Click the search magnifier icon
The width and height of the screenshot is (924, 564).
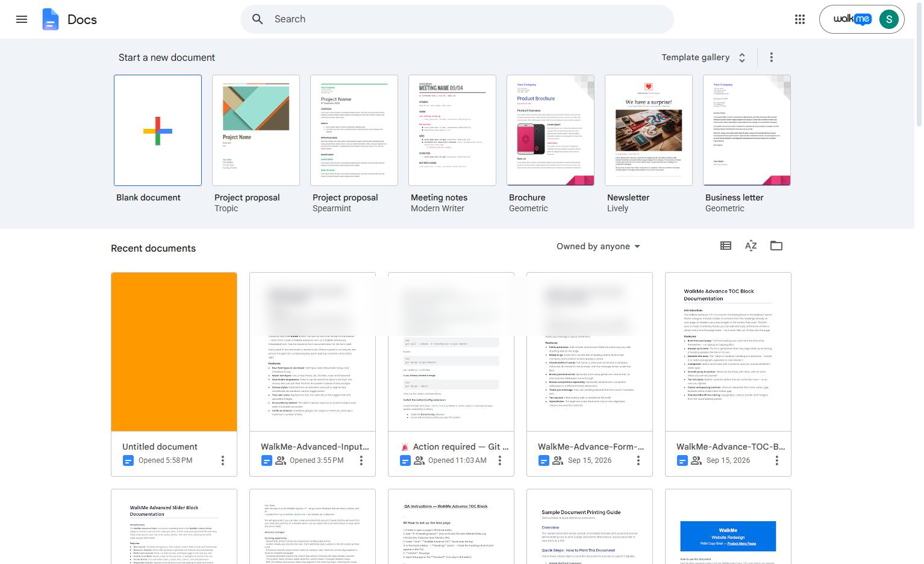click(x=257, y=19)
